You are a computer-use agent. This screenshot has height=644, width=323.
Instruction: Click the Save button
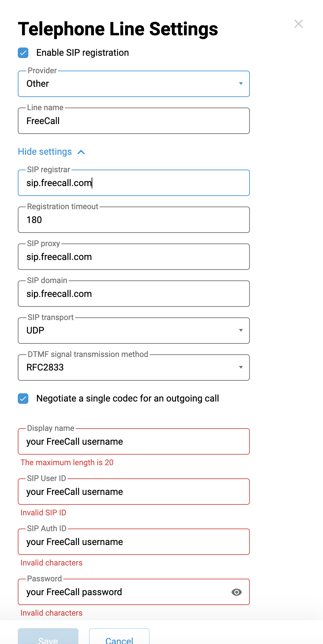point(48,636)
